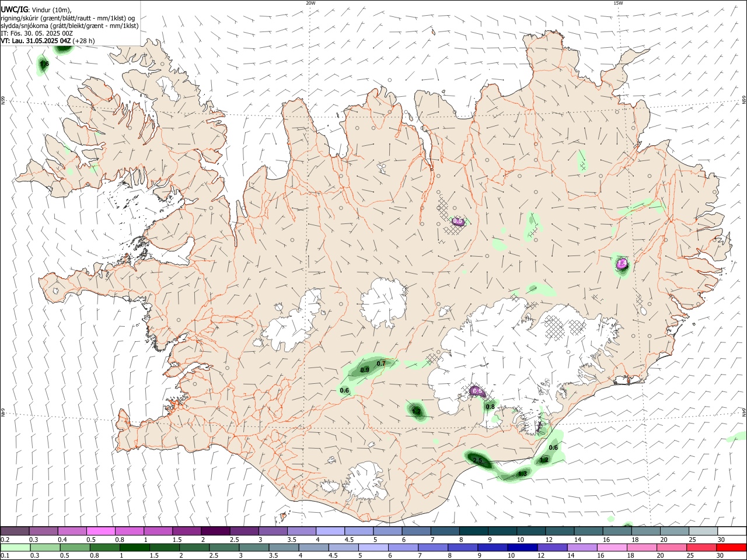Click the 1.3 precipitation value off the south coast
Image resolution: width=747 pixels, height=560 pixels.
tap(522, 474)
